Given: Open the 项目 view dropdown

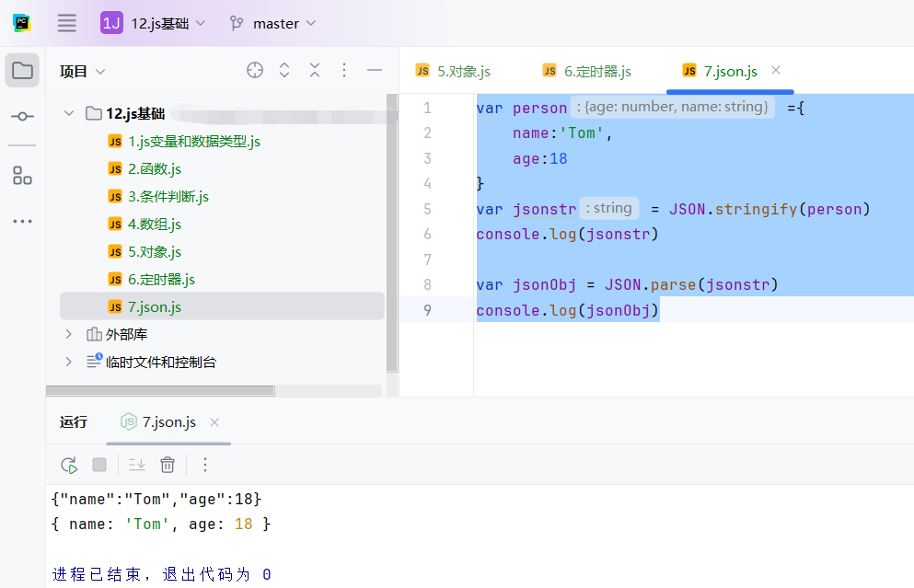Looking at the screenshot, I should pyautogui.click(x=82, y=71).
